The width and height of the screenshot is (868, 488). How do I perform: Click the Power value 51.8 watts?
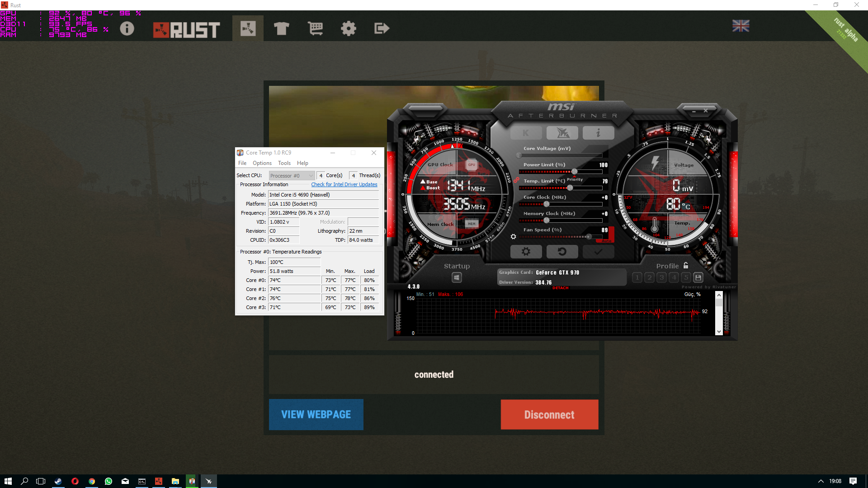[294, 271]
